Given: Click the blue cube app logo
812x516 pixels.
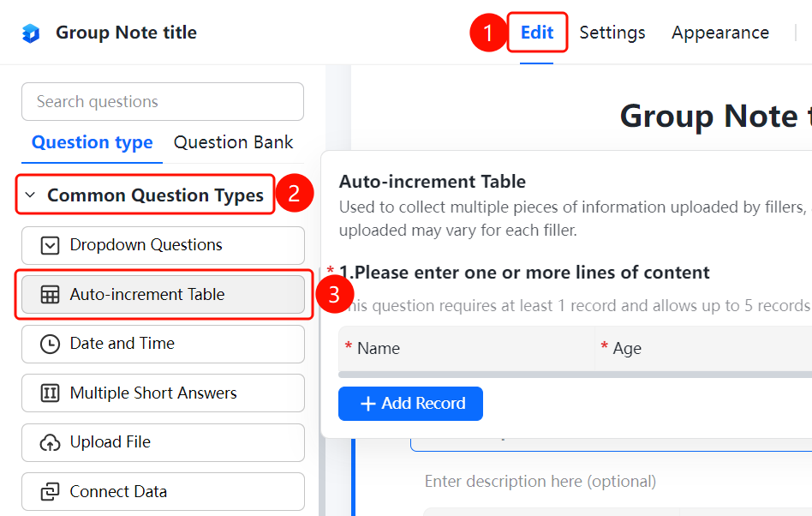Looking at the screenshot, I should [x=31, y=33].
